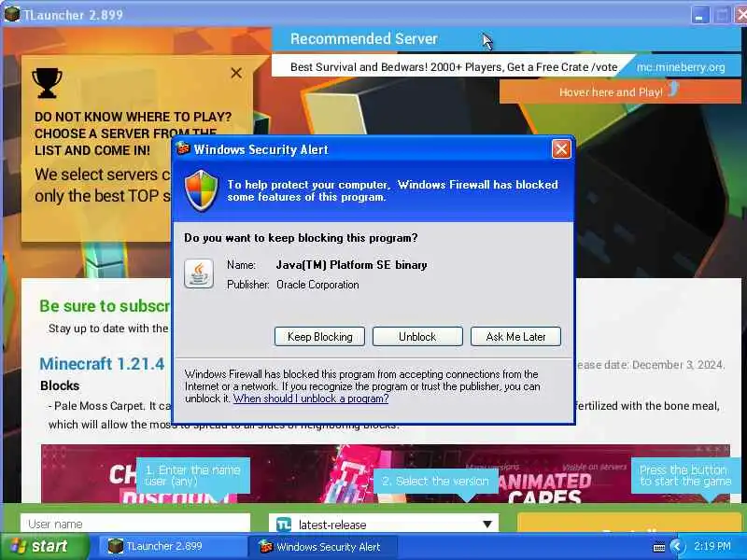Choose Unblock in the security alert

pos(417,337)
